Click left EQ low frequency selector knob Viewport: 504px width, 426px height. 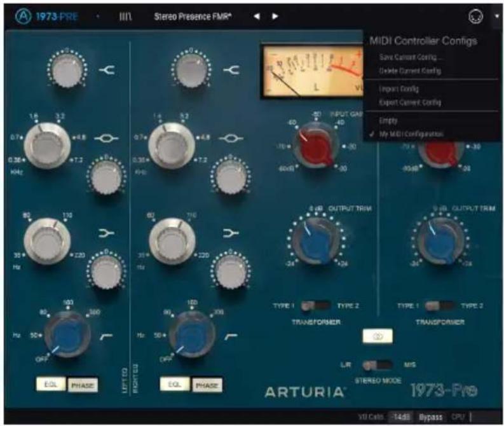coord(47,241)
